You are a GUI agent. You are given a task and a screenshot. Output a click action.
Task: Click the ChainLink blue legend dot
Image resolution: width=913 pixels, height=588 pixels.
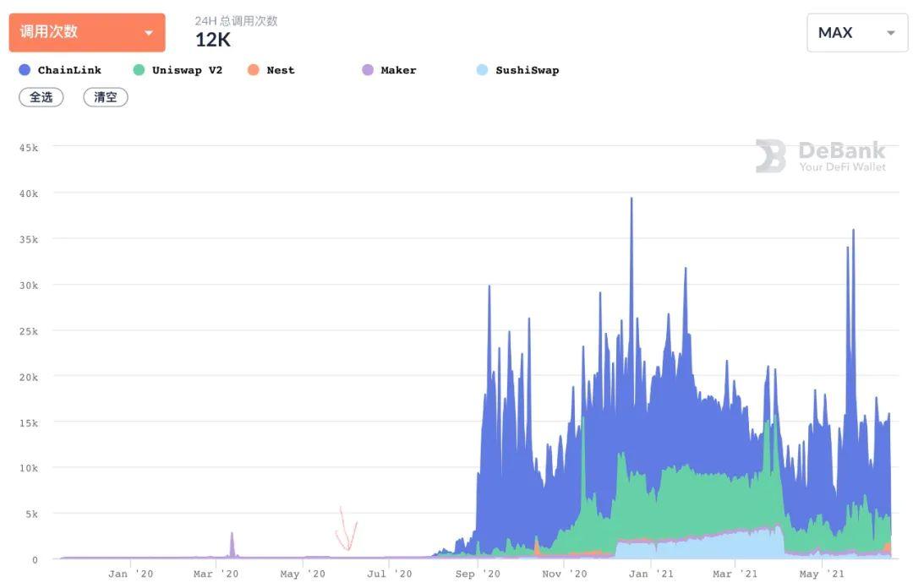click(x=25, y=70)
